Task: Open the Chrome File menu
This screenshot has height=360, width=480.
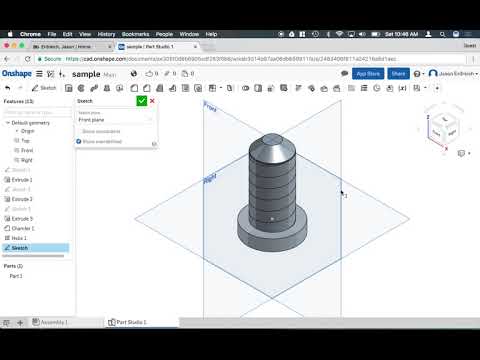Action: click(52, 34)
